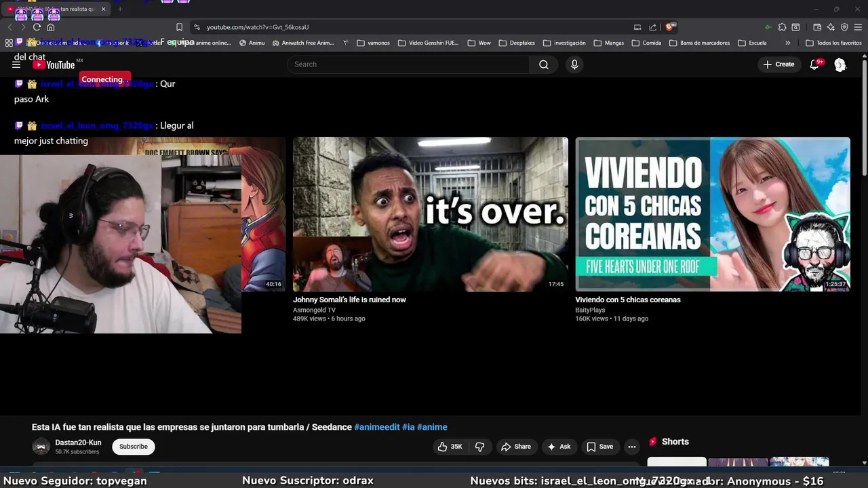The image size is (868, 488).
Task: Open the Escuela bookmarks folder
Action: coord(752,43)
